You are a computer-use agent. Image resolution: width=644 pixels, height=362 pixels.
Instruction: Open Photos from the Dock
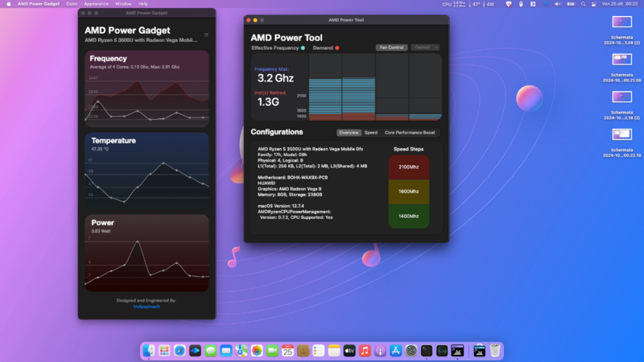click(x=257, y=351)
